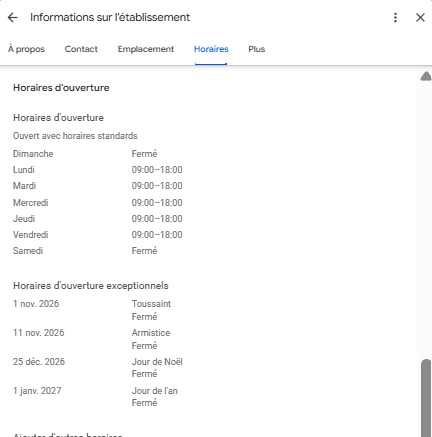Viewport: 432px width, 437px height.
Task: Open the Plus tab
Action: [x=256, y=49]
